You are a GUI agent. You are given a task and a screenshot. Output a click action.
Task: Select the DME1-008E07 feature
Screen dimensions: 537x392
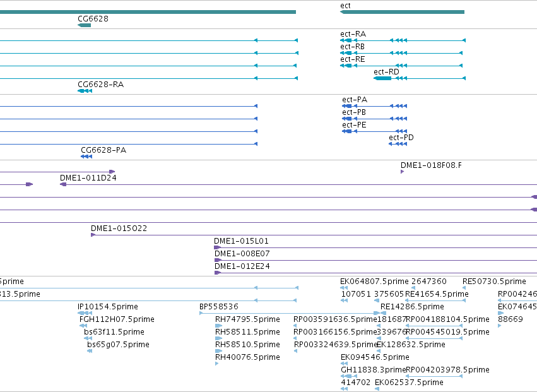click(x=242, y=254)
